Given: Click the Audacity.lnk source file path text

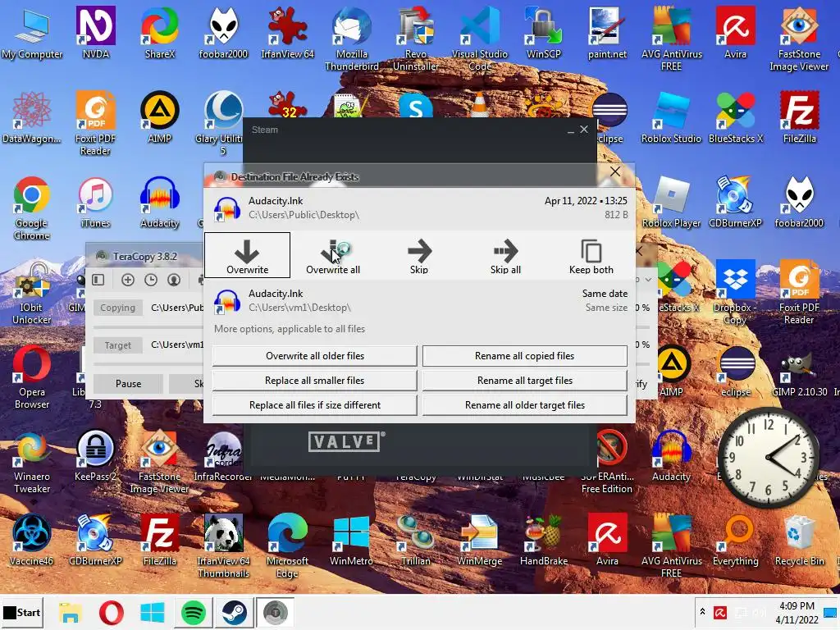Looking at the screenshot, I should pyautogui.click(x=304, y=215).
